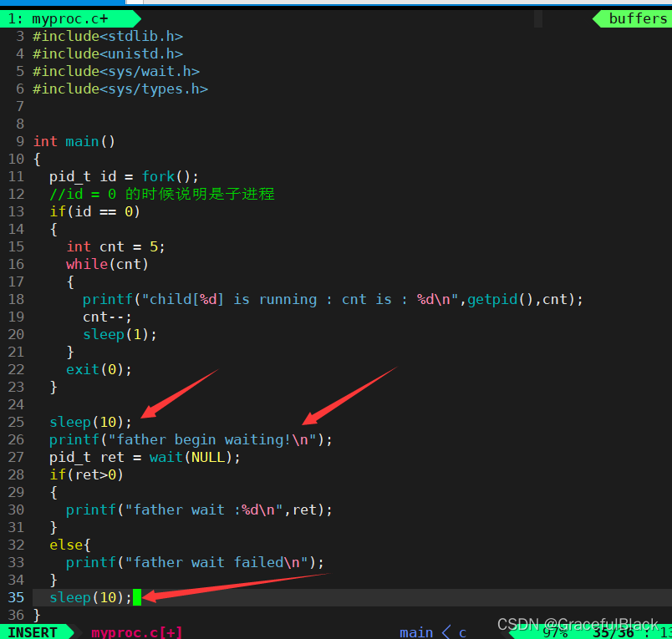Place cursor on #include<unistd.h> line
The image size is (672, 639).
[108, 54]
